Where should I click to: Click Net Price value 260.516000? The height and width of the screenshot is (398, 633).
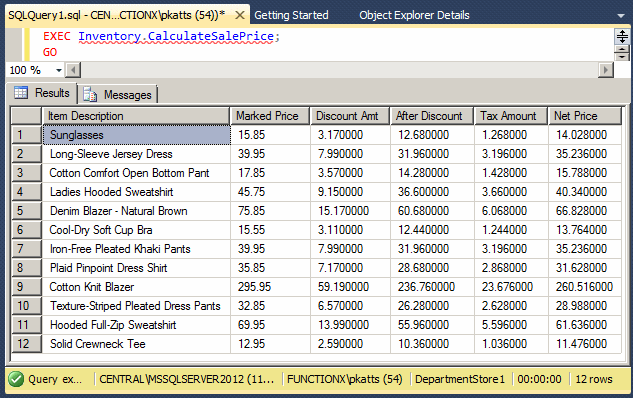(x=585, y=287)
